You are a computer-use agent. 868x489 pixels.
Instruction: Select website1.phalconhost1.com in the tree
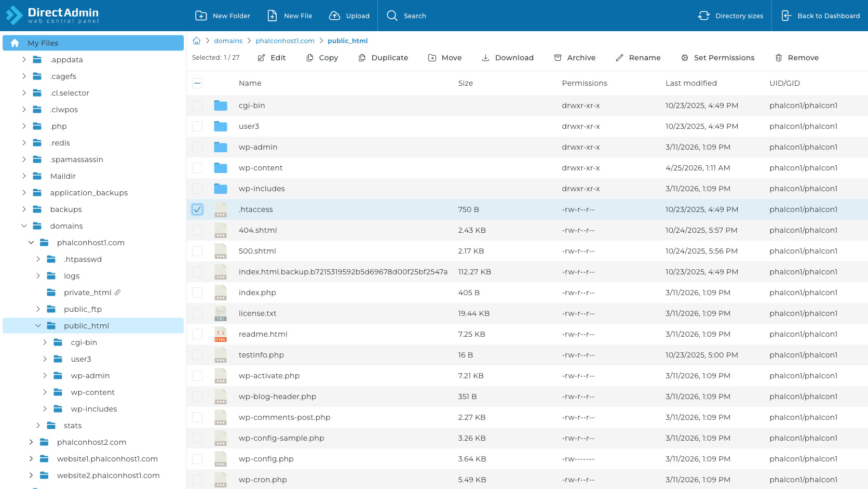[x=107, y=459]
